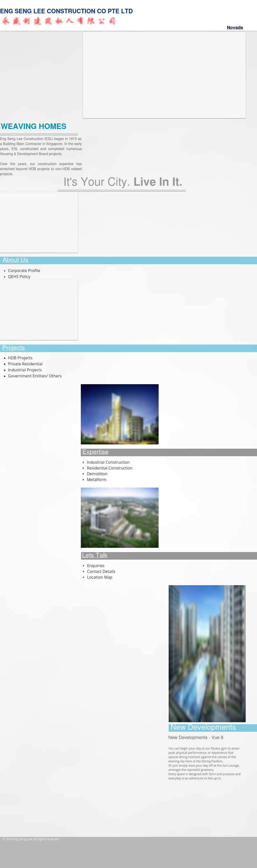The width and height of the screenshot is (257, 868).
Task: View Contact Details page
Action: (101, 571)
